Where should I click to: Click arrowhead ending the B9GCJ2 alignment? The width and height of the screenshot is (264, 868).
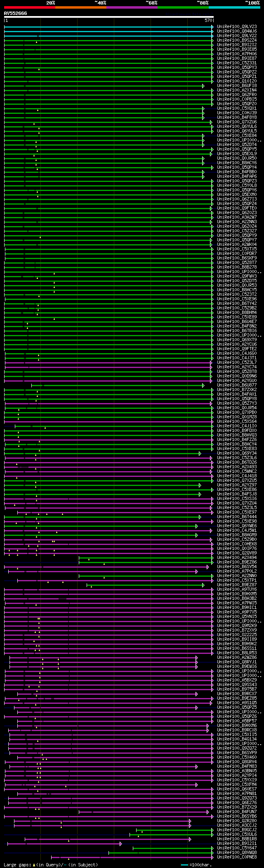(212, 830)
